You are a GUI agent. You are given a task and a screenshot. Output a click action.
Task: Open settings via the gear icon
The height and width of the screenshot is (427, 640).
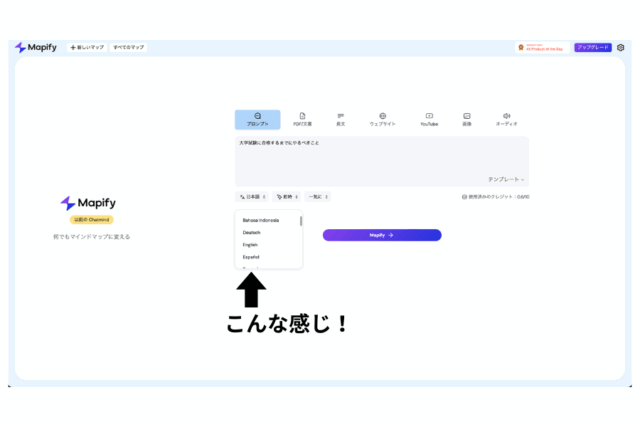point(620,47)
